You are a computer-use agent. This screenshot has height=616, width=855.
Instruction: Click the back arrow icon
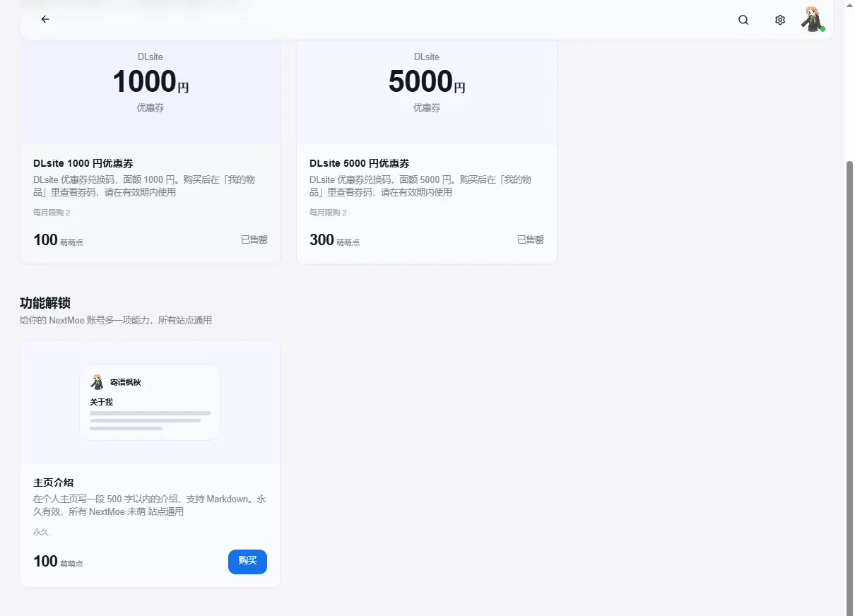coord(45,20)
